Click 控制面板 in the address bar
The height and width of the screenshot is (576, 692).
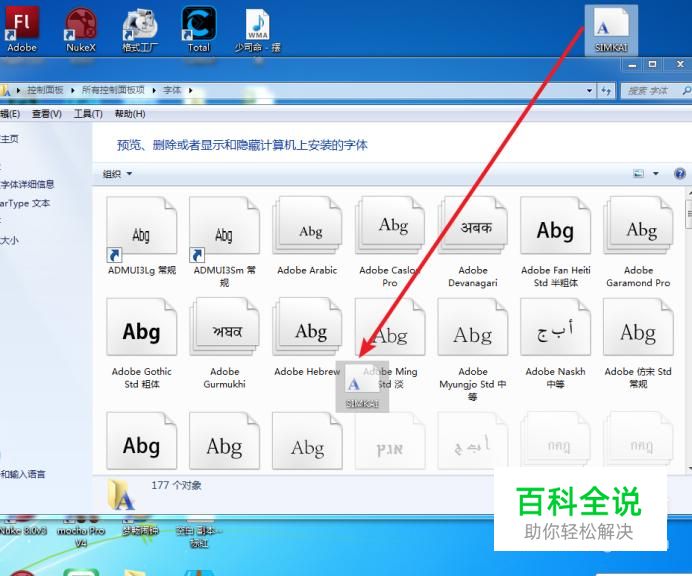(x=45, y=90)
